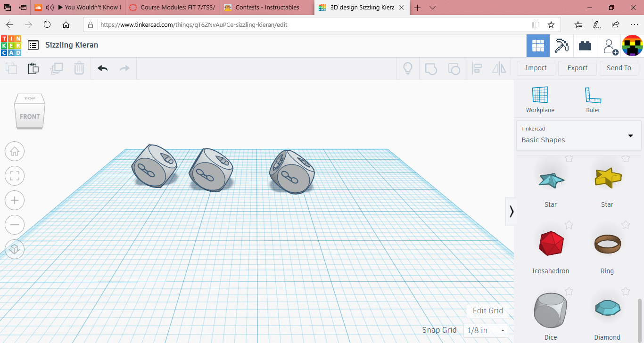Open the Snap Grid 1/8 in dropdown
This screenshot has height=343, width=644.
[487, 330]
